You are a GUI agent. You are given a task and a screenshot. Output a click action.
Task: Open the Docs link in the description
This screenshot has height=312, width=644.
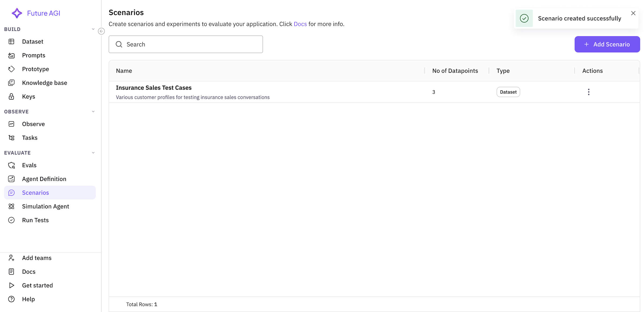[x=300, y=24]
